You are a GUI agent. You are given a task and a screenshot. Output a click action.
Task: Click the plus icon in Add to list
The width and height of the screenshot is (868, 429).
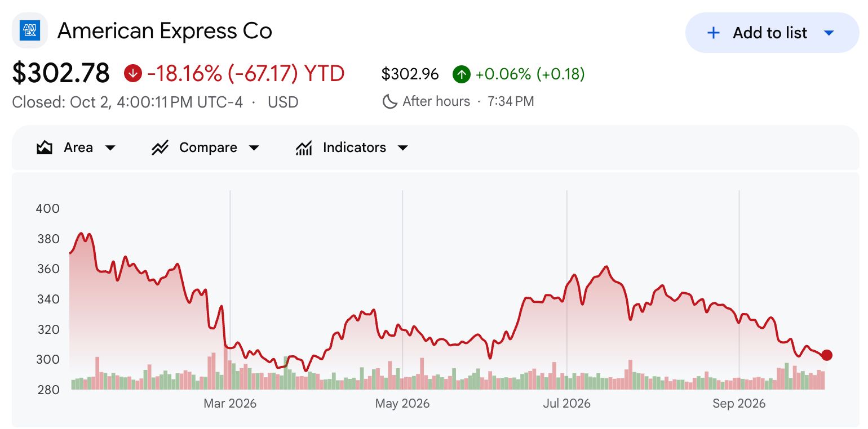coord(713,33)
